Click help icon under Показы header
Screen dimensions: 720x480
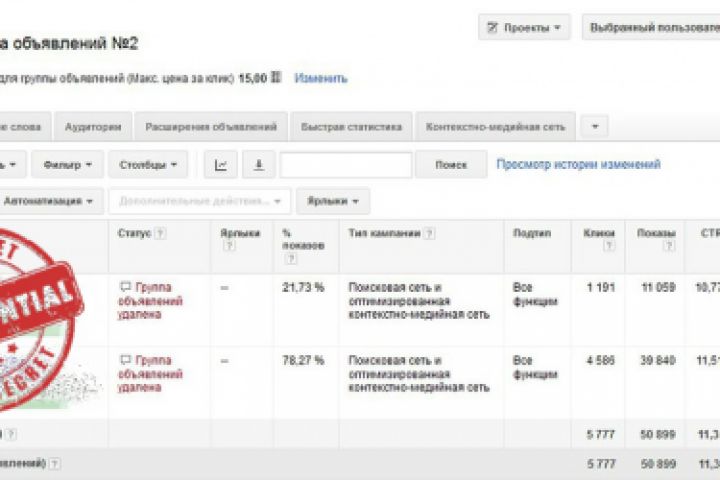pyautogui.click(x=669, y=246)
